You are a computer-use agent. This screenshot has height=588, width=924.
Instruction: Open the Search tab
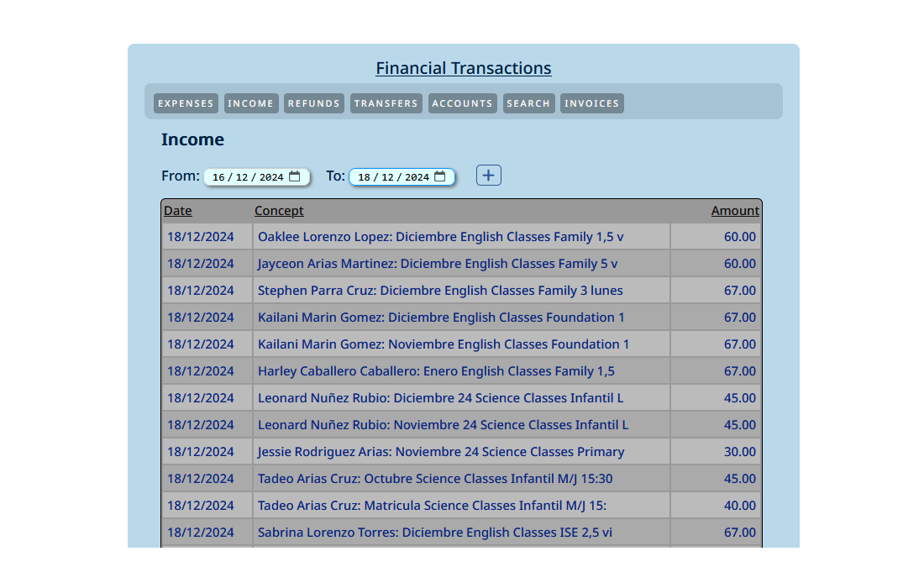point(528,103)
